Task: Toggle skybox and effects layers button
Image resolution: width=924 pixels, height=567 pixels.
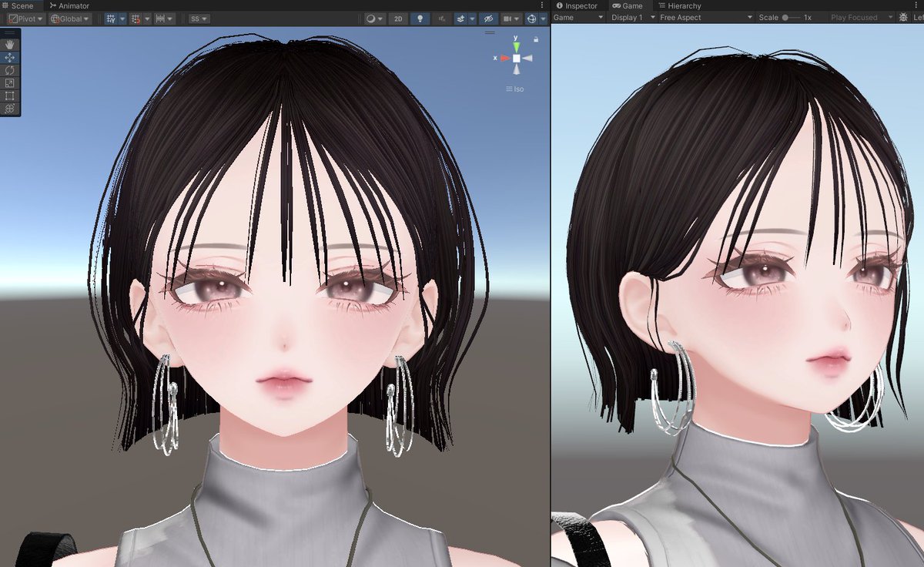Action: coord(460,18)
